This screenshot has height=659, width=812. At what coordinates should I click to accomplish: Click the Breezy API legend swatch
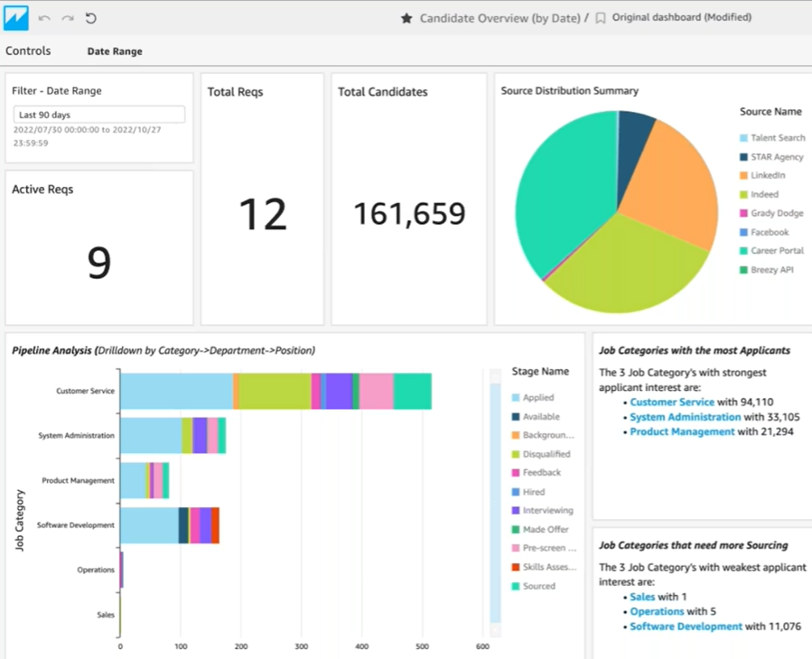(x=743, y=270)
